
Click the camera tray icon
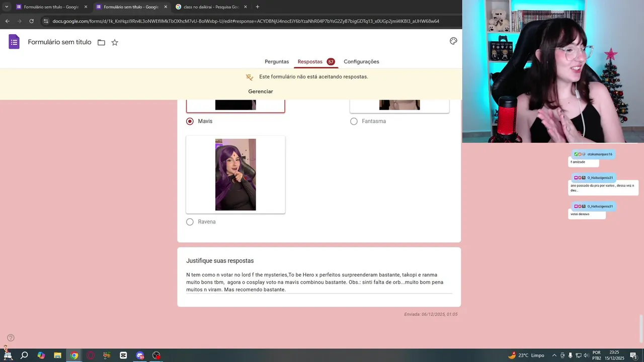coord(562,355)
